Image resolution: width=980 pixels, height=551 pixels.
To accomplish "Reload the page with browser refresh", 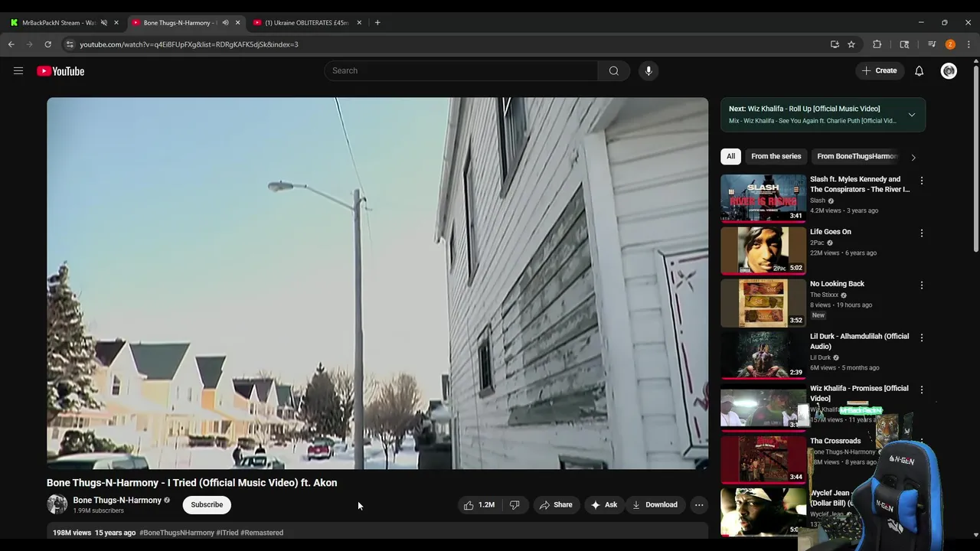I will [x=47, y=44].
